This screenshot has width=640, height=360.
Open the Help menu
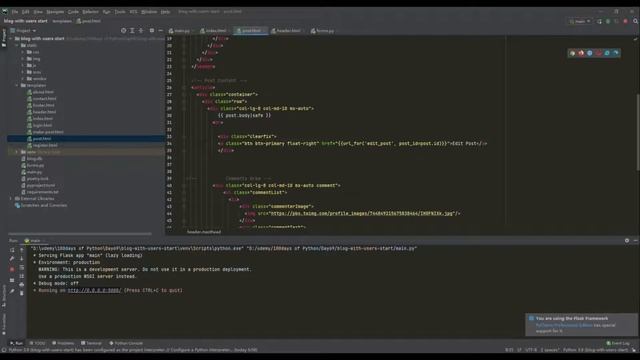click(165, 12)
